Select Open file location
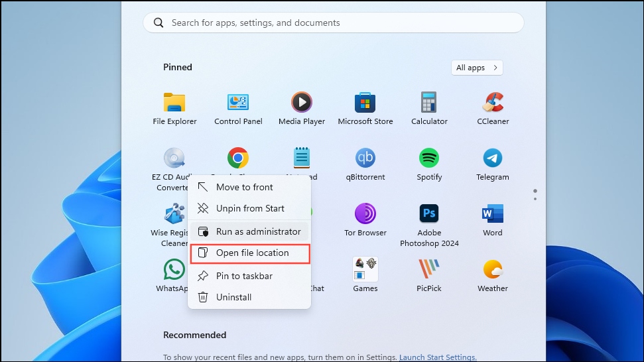The width and height of the screenshot is (644, 362). (249, 253)
